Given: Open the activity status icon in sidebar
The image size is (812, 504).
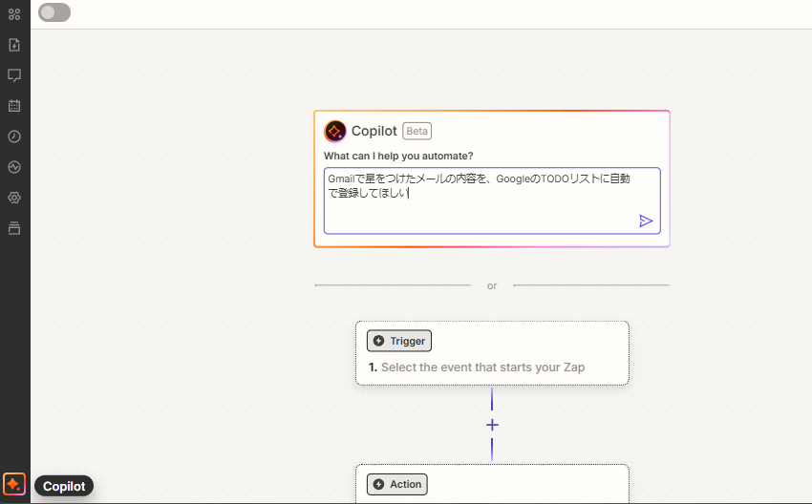Looking at the screenshot, I should (x=14, y=167).
